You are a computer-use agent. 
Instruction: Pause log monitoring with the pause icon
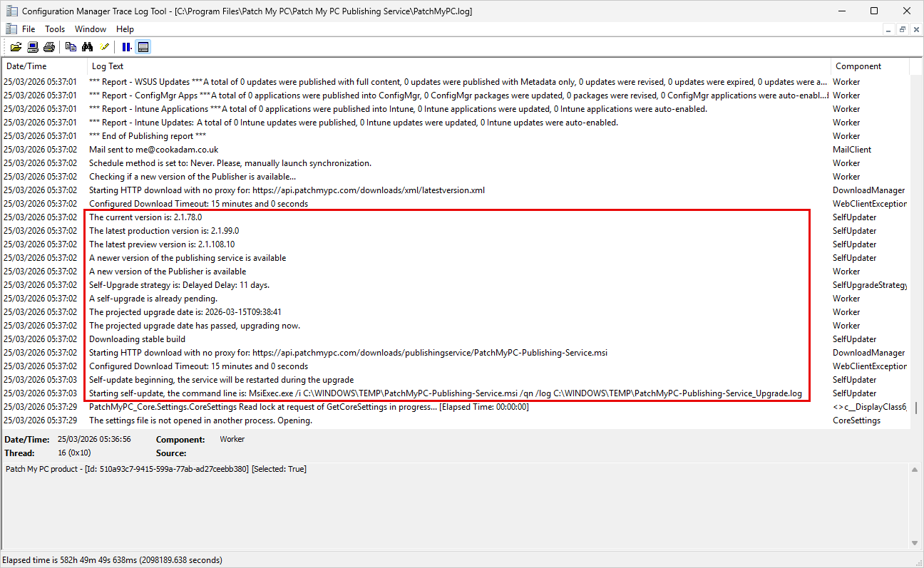tap(126, 47)
